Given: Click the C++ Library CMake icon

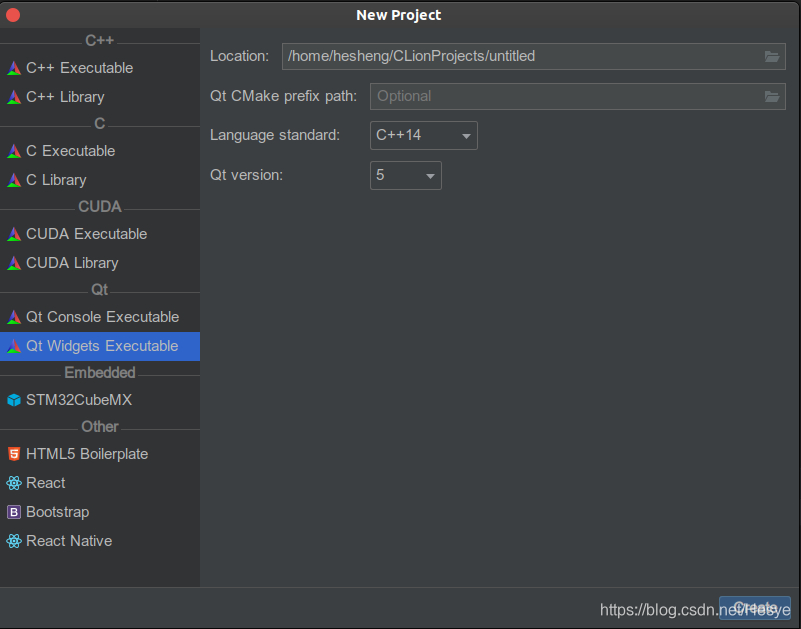Looking at the screenshot, I should (14, 97).
